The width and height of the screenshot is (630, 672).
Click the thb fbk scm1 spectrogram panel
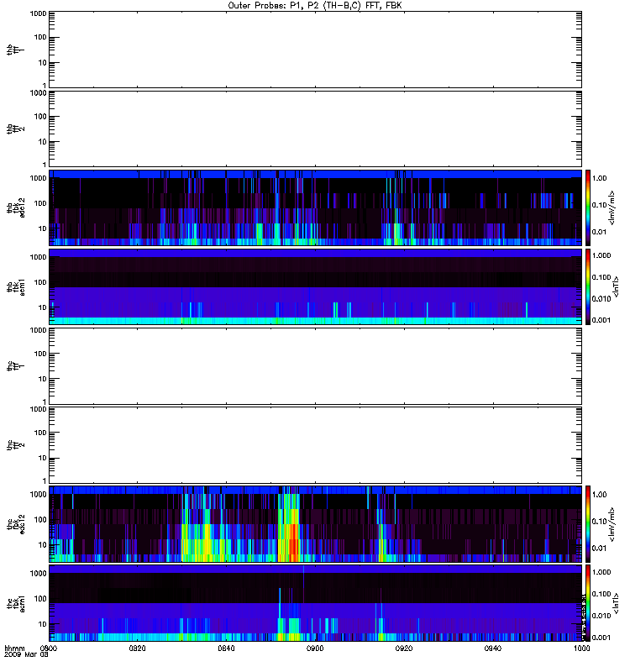316,286
